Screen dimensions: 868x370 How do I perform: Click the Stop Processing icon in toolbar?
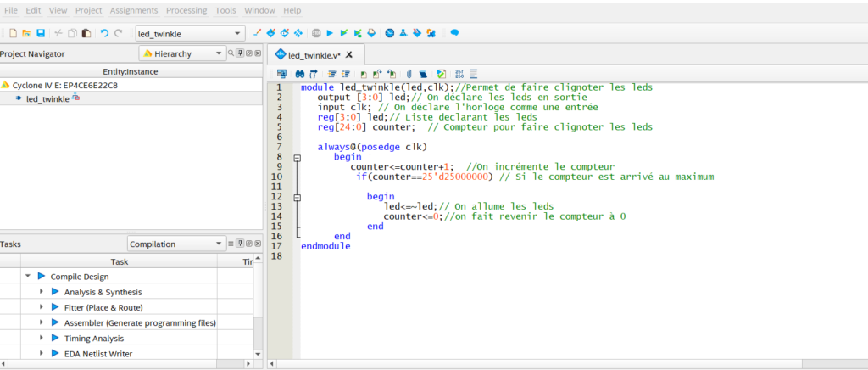[315, 33]
